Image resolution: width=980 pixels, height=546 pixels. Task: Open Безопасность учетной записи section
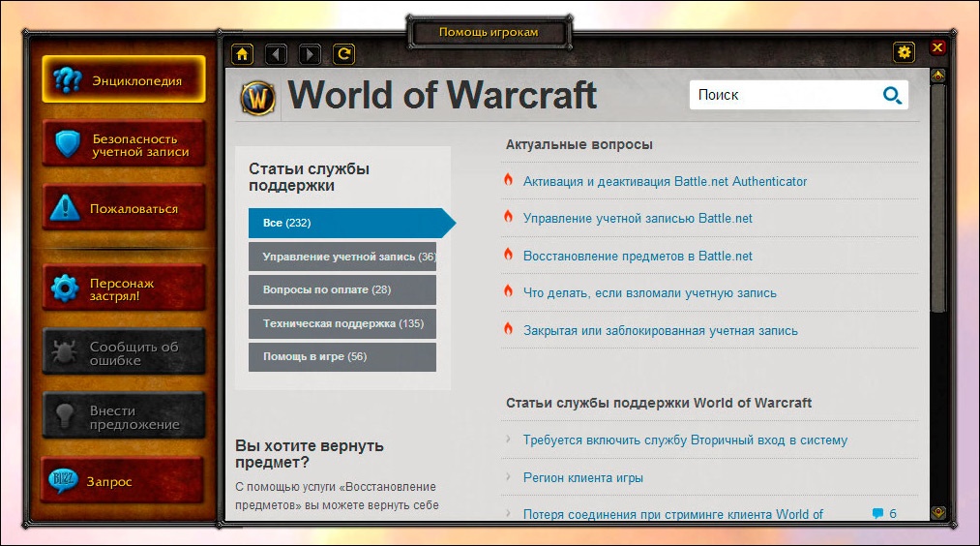pyautogui.click(x=124, y=144)
